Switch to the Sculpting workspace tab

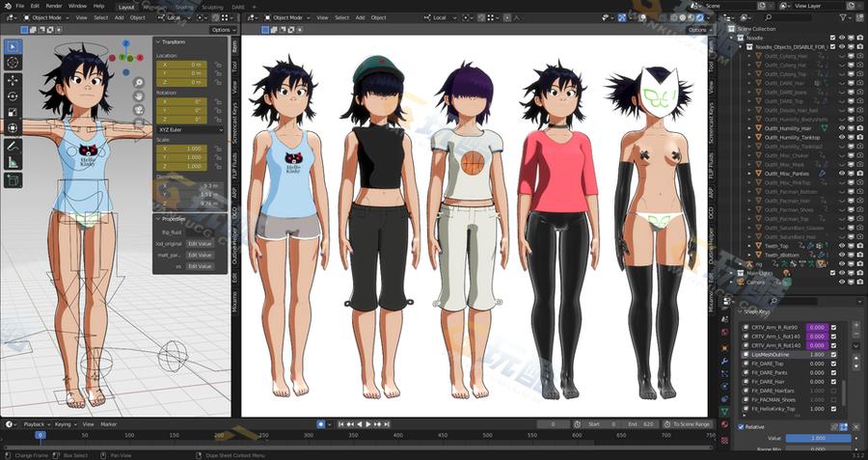click(x=211, y=7)
